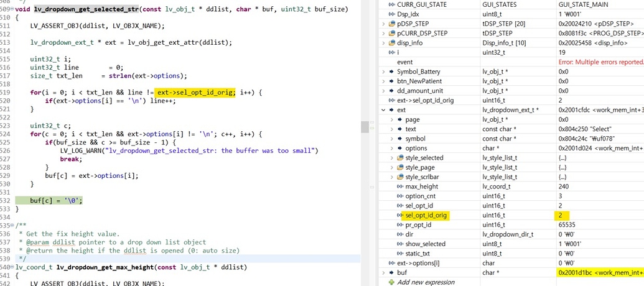Collapse the expanded ext expression node
The height and width of the screenshot is (286, 644).
coord(383,110)
